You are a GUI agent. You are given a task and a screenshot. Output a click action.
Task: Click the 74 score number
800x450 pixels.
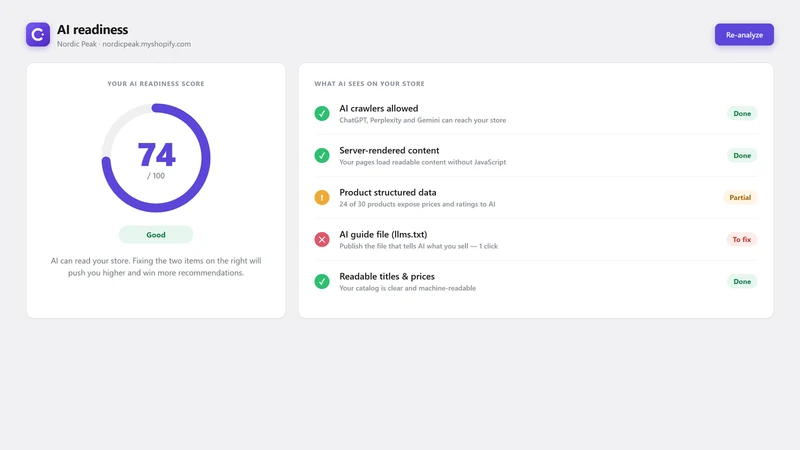[x=156, y=155]
